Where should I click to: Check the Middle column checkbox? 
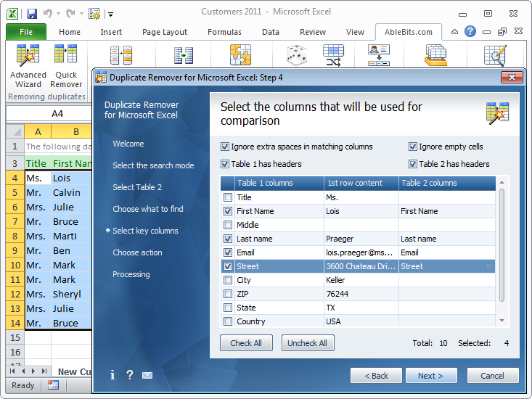click(x=228, y=225)
